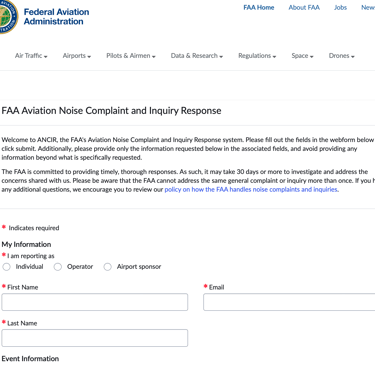Open the About FAA page
The image size is (375, 366).
(304, 7)
